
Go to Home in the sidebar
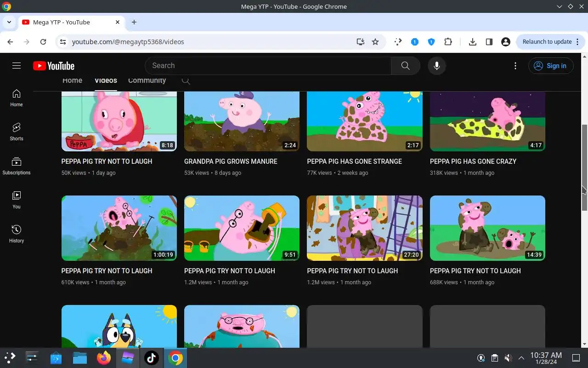click(17, 98)
